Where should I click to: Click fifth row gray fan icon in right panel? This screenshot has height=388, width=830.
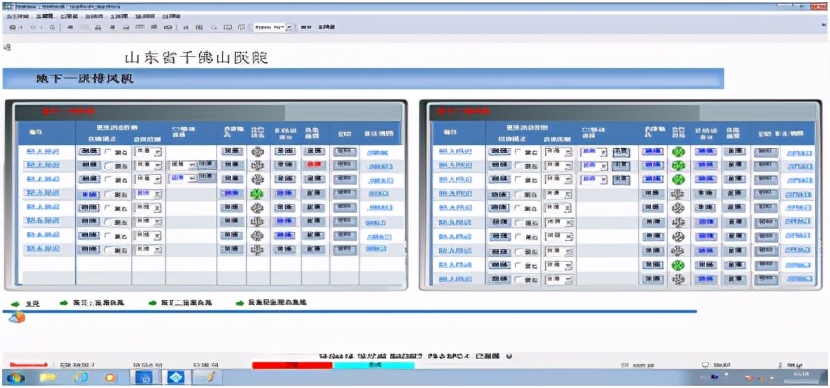pos(678,208)
